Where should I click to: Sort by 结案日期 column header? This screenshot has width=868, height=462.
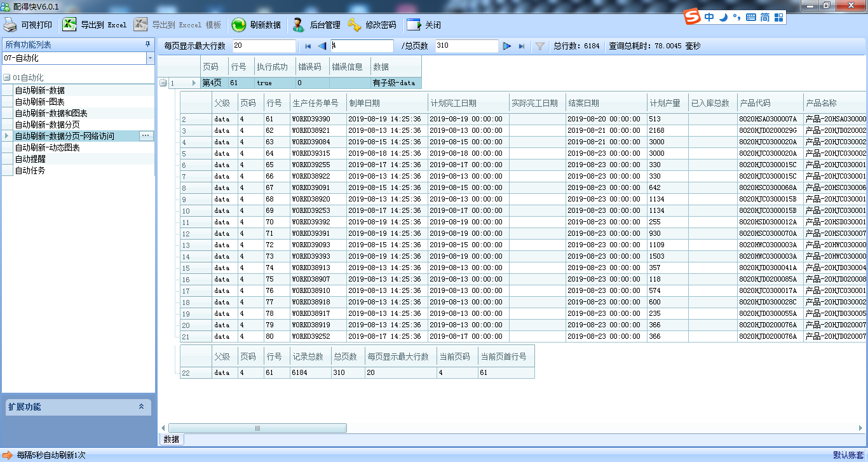tap(606, 103)
